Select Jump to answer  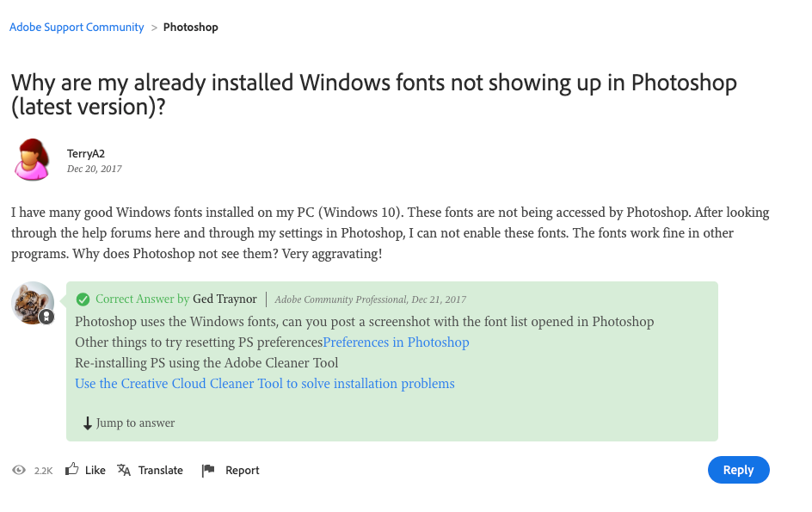point(136,423)
